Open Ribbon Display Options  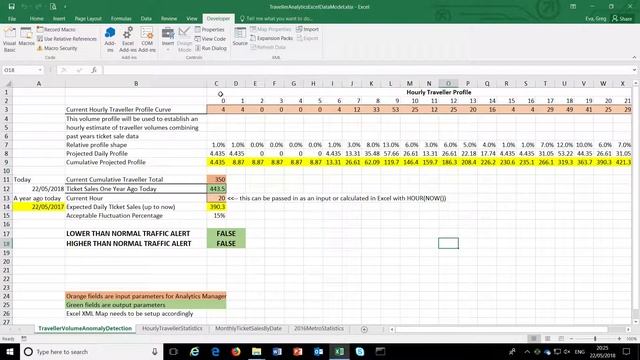[573, 7]
